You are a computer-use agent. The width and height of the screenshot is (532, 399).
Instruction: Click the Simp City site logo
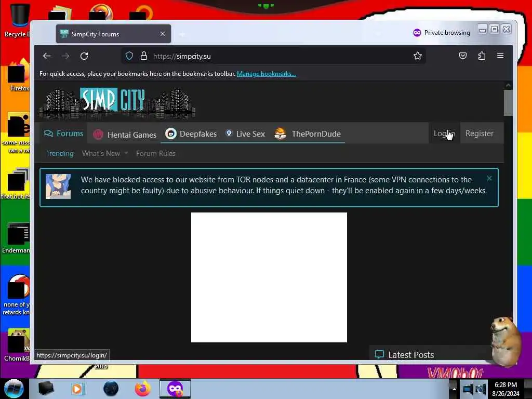pyautogui.click(x=117, y=103)
